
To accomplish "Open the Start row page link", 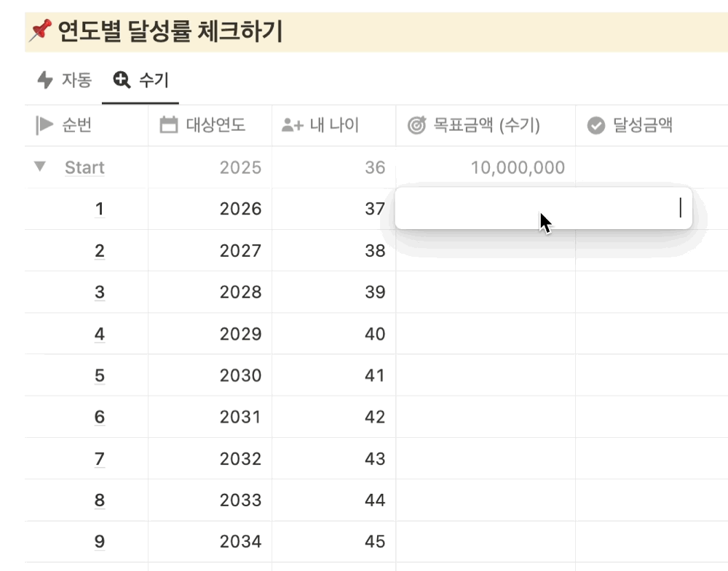I will (84, 167).
